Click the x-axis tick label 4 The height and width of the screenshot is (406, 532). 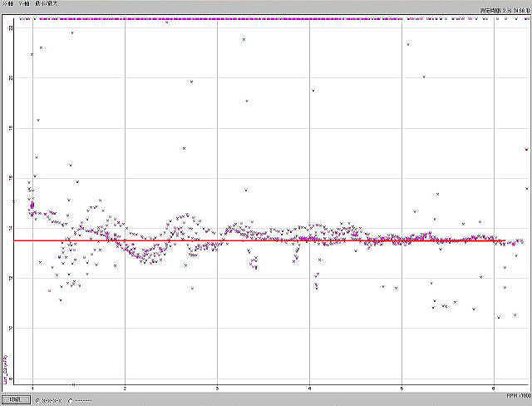click(x=309, y=389)
